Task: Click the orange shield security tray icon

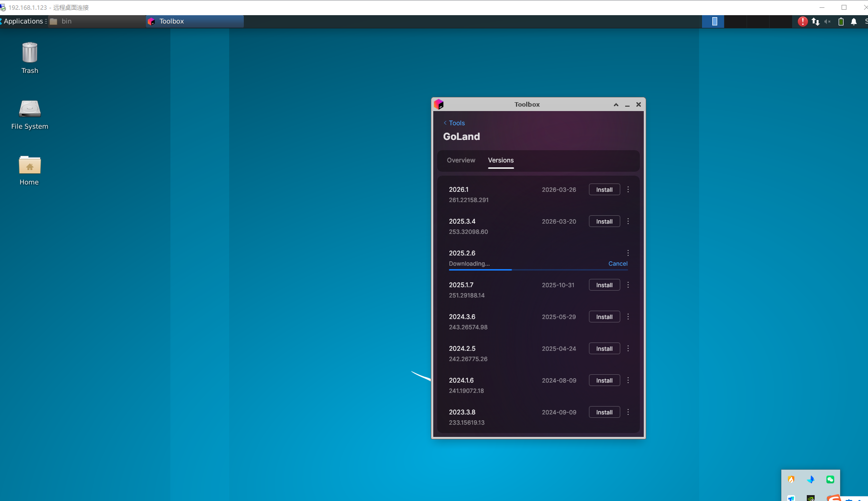Action: 791,479
